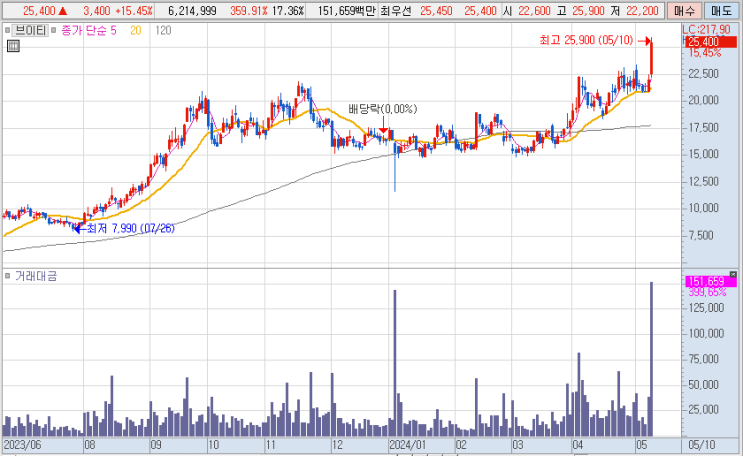The image size is (743, 456).
Task: Click the 종가 단순 indicator text
Action: click(x=84, y=31)
